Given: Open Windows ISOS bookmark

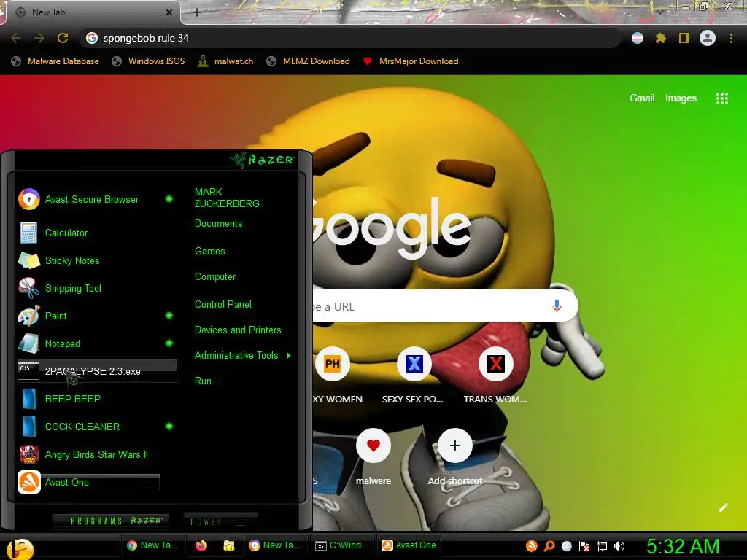Looking at the screenshot, I should pyautogui.click(x=148, y=61).
